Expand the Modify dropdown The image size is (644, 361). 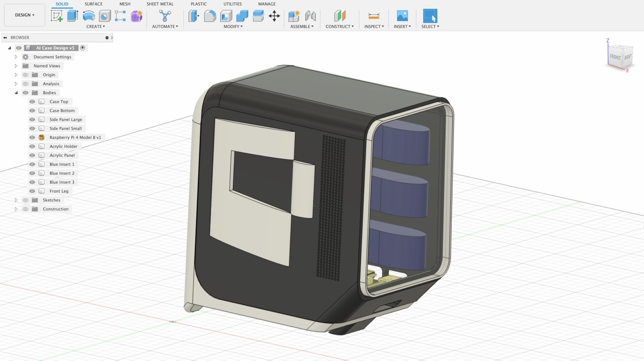pyautogui.click(x=232, y=26)
